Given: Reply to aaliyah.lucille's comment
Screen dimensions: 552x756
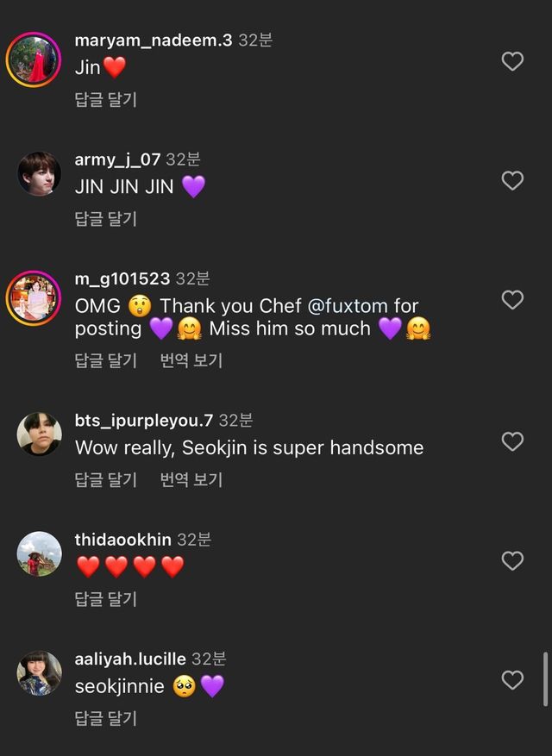Looking at the screenshot, I should (x=105, y=718).
